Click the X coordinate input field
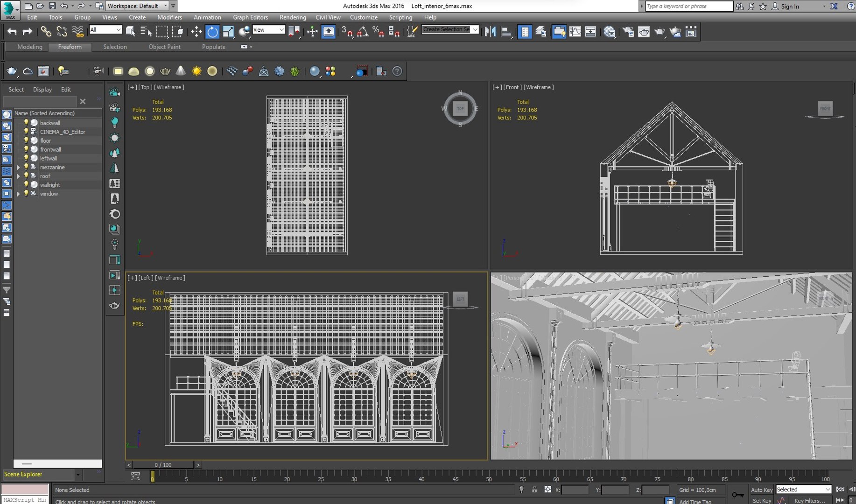Viewport: 856px width, 504px height. [x=575, y=490]
